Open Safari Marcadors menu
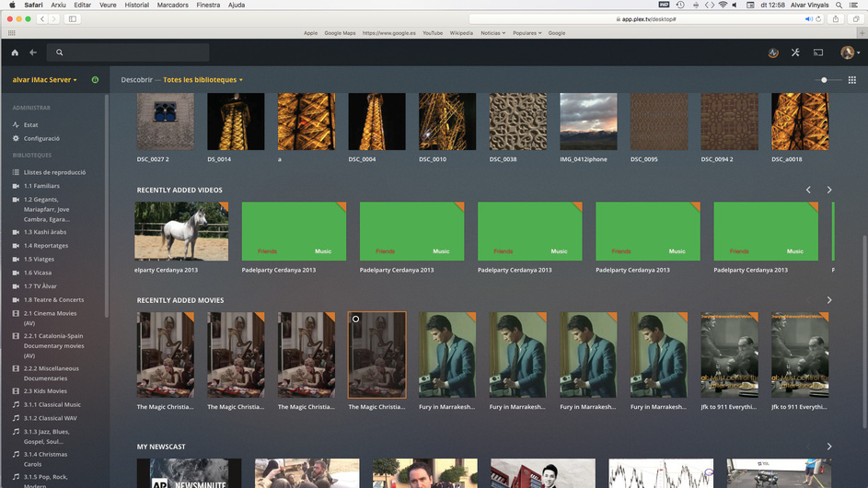Screen dimensions: 868x488 click(173, 5)
